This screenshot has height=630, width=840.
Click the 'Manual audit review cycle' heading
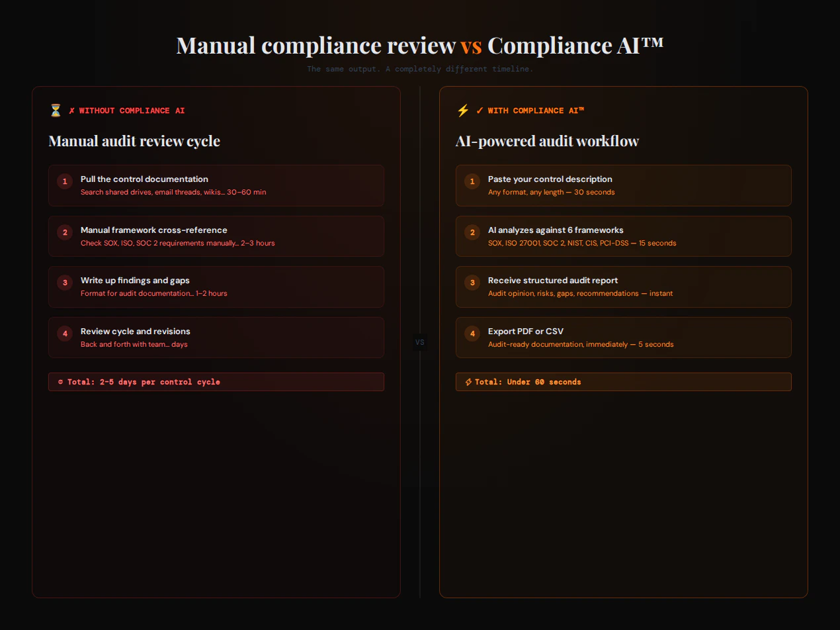coord(134,141)
